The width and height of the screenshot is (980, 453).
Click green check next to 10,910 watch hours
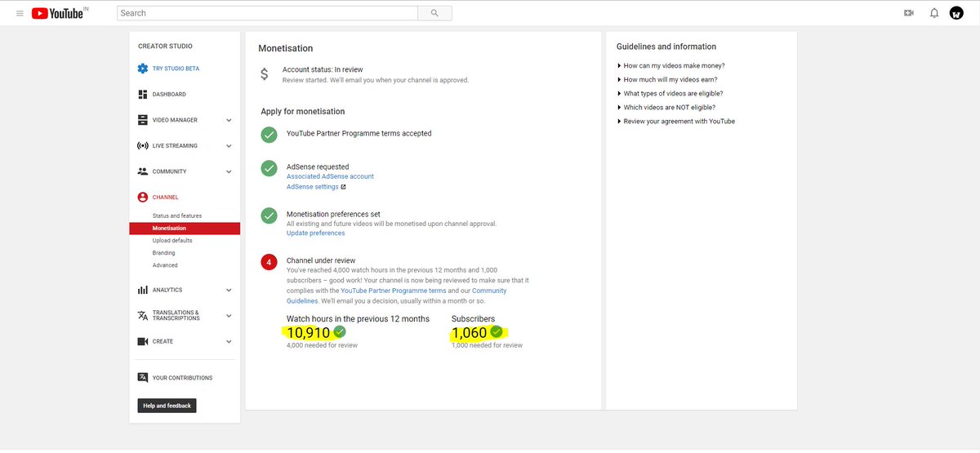[340, 332]
